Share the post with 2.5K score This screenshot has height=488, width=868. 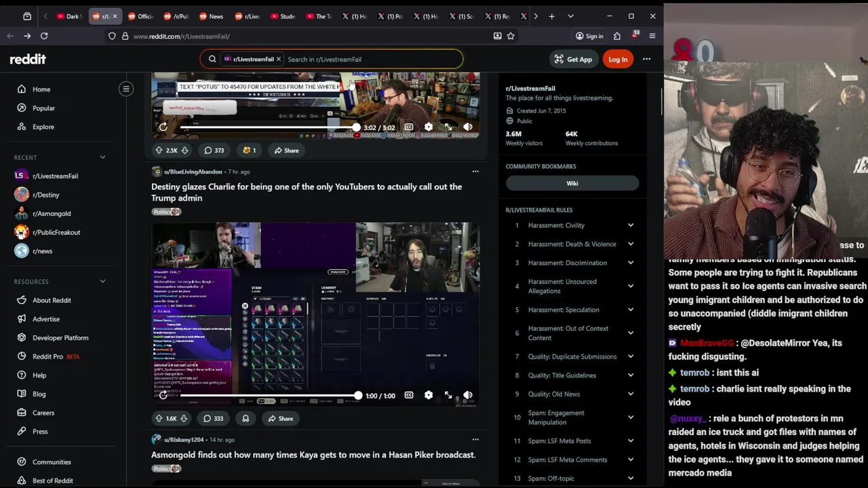click(286, 150)
